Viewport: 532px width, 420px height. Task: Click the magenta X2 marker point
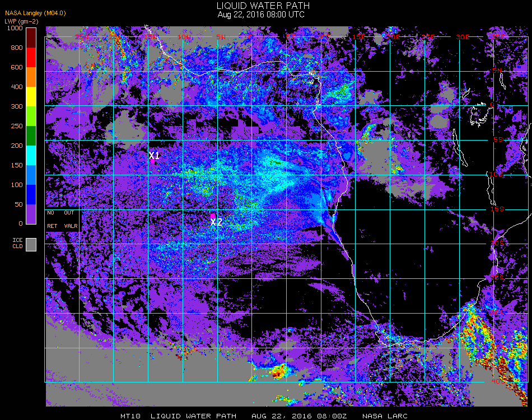212,216
